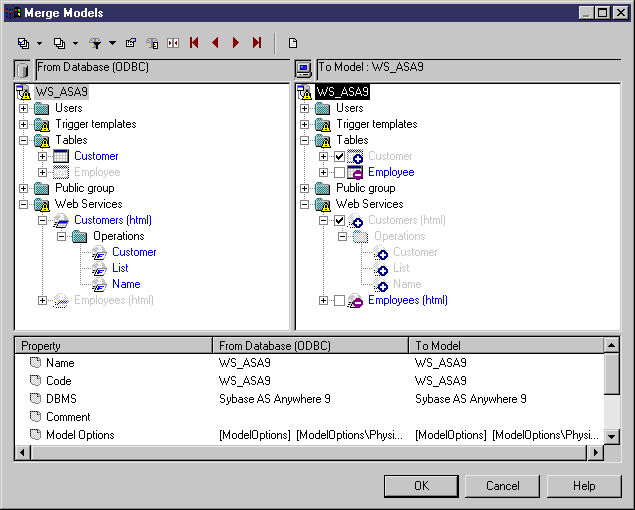The image size is (635, 510).
Task: Click the show legend toolbar icon
Action: tap(153, 43)
